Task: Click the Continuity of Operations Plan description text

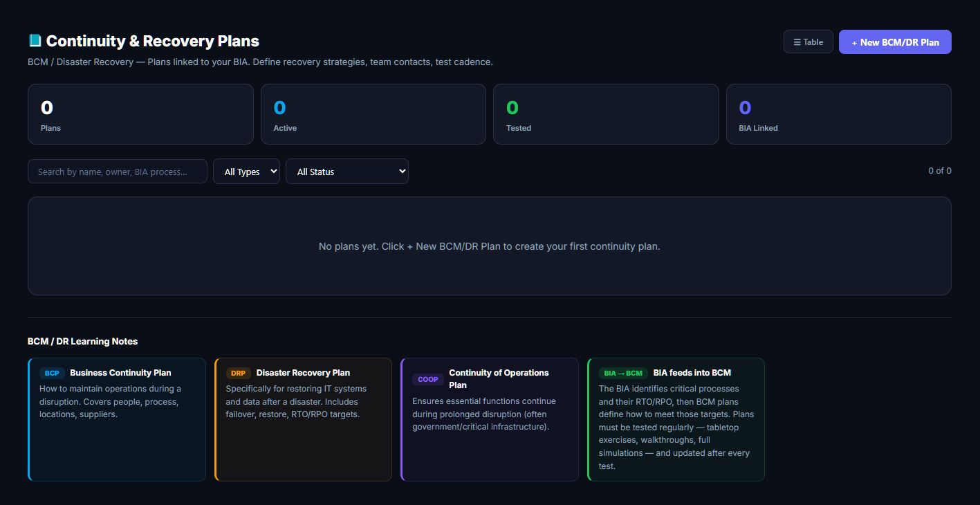Action: (x=484, y=414)
